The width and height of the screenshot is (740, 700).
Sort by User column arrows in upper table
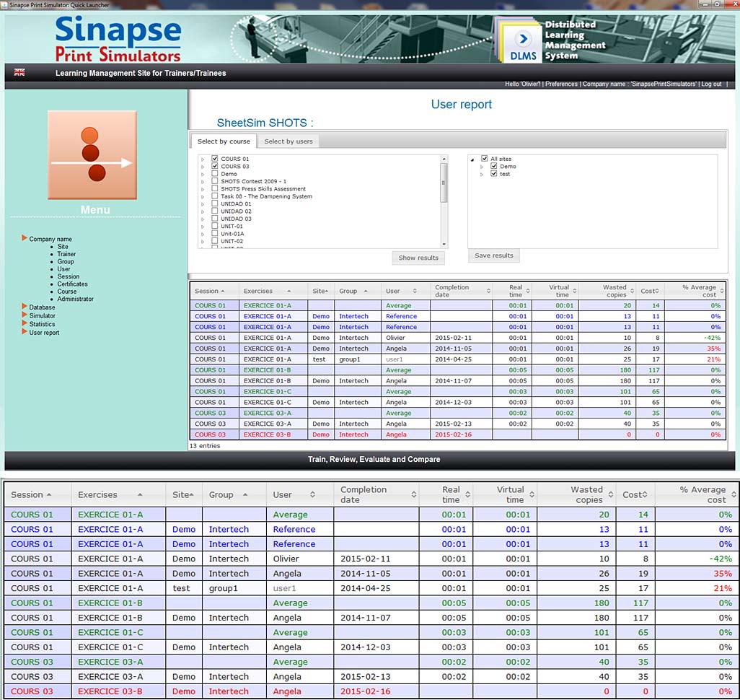tap(415, 291)
